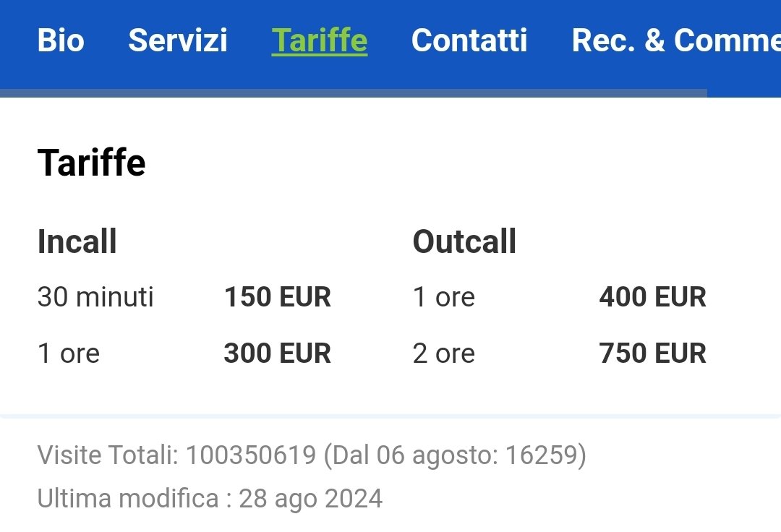Switch to the Servizi tab

[x=178, y=40]
